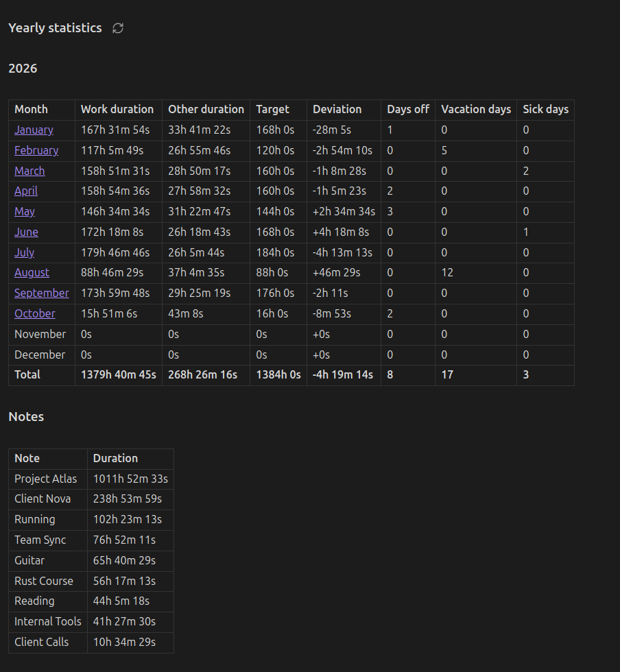Select Running duration 102h 23m 13s
The width and height of the screenshot is (620, 672).
(128, 520)
